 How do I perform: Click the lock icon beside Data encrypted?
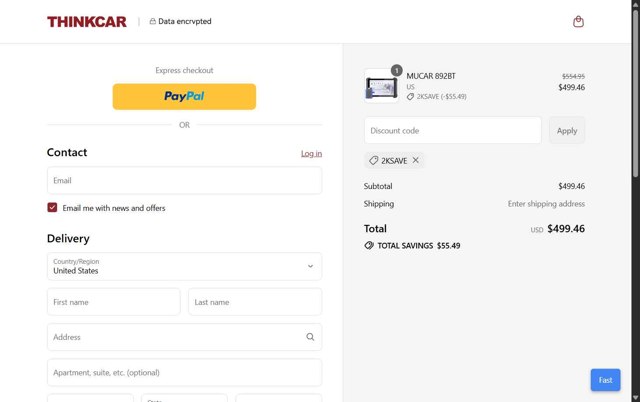coord(153,21)
